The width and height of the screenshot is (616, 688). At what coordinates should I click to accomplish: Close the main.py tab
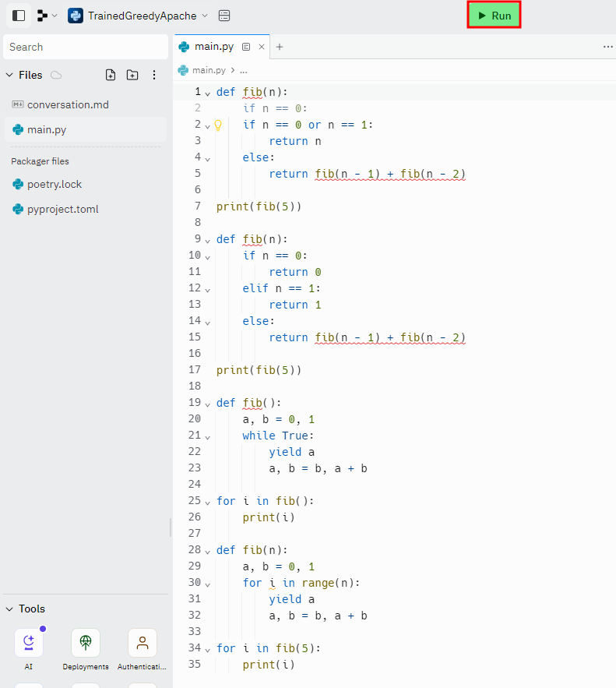point(262,47)
